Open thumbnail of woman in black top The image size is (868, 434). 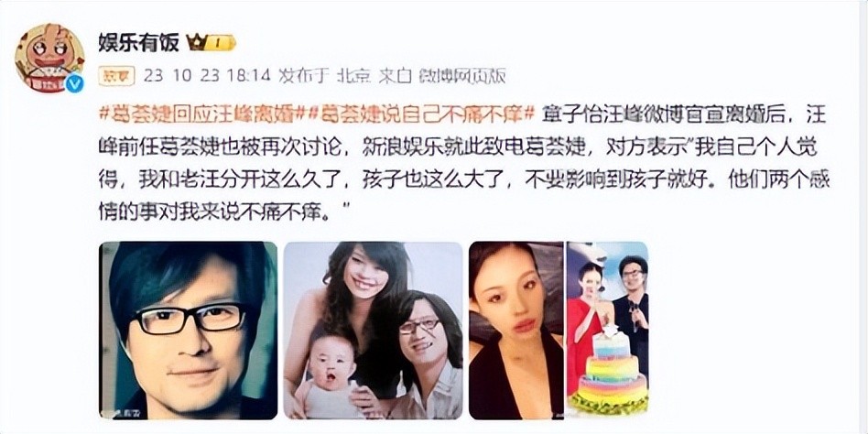[x=515, y=331]
